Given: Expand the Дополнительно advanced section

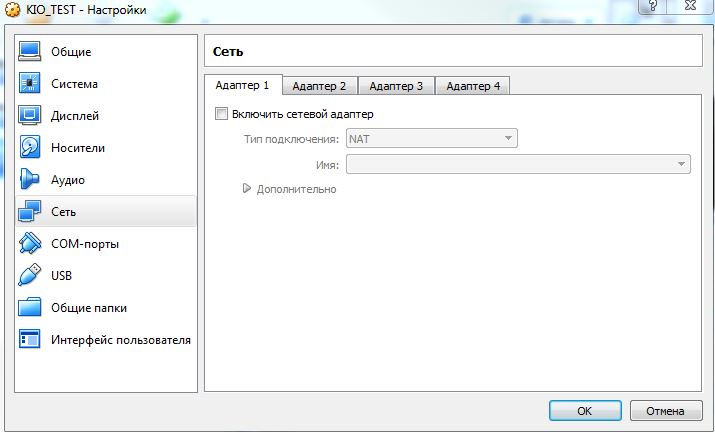Looking at the screenshot, I should 247,189.
